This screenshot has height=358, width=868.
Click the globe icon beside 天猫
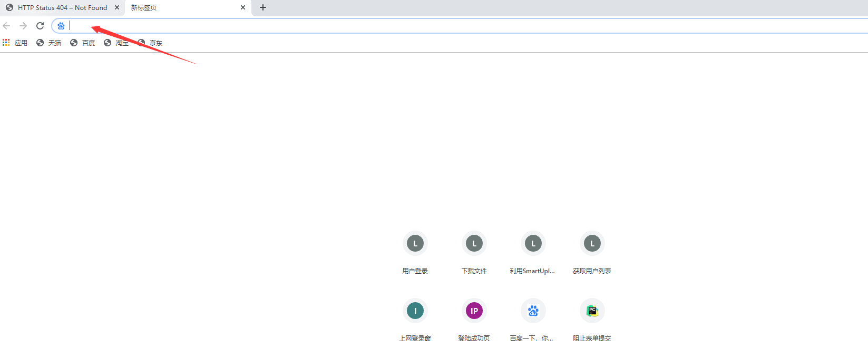coord(40,43)
